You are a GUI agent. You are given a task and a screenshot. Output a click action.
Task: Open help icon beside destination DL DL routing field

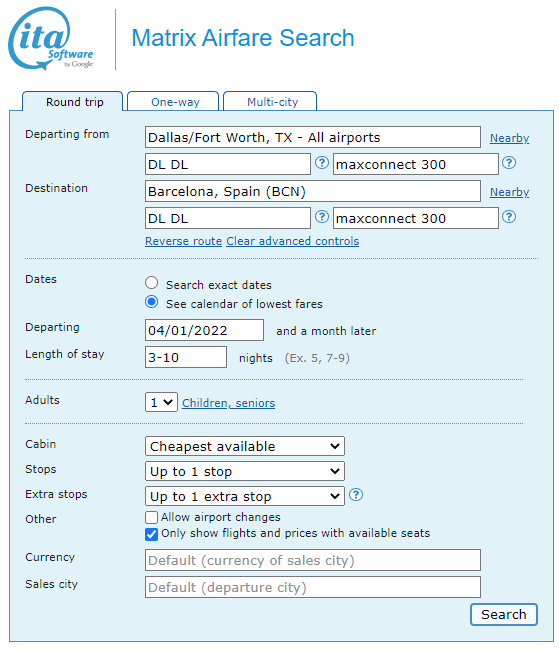[321, 217]
